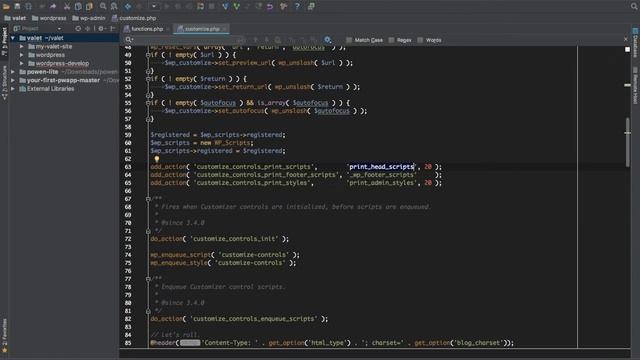Open the Database side tab
The height and width of the screenshot is (360, 640).
coord(636,43)
